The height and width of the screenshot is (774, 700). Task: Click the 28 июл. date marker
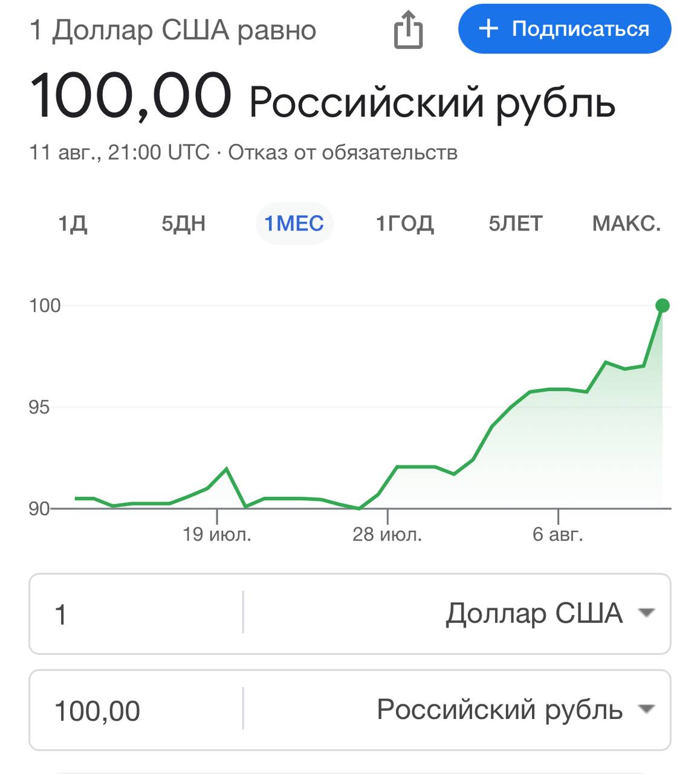[387, 534]
